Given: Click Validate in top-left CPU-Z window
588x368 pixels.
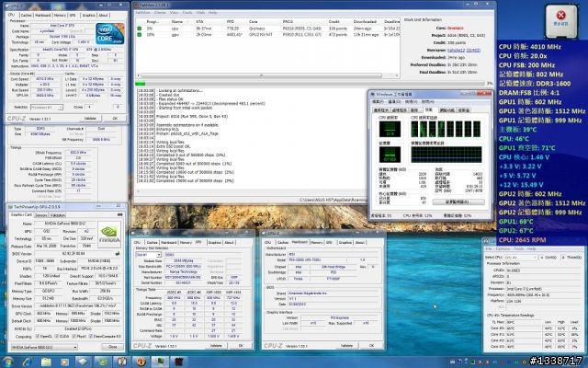Looking at the screenshot, I should point(90,119).
